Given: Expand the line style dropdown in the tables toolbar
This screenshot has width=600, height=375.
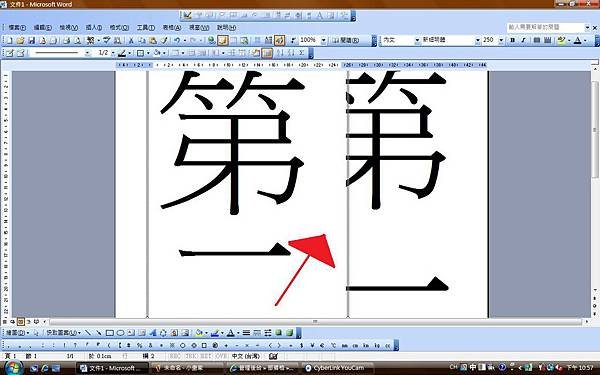Looking at the screenshot, I should [x=88, y=53].
